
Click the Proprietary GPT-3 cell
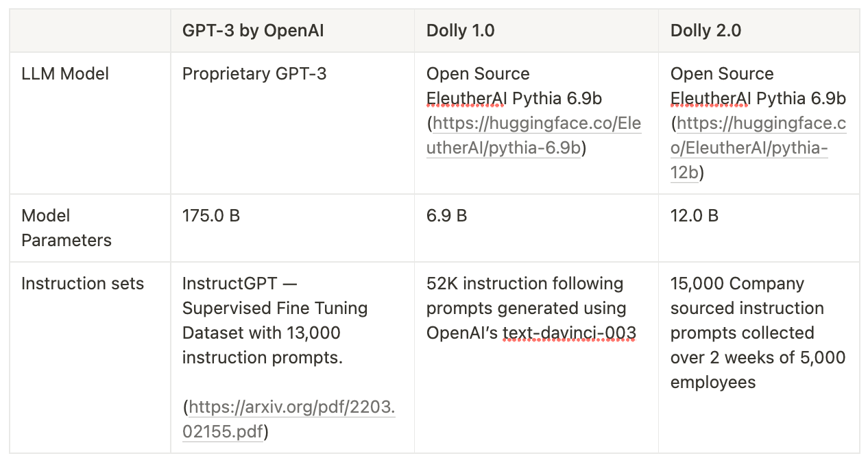tap(293, 123)
